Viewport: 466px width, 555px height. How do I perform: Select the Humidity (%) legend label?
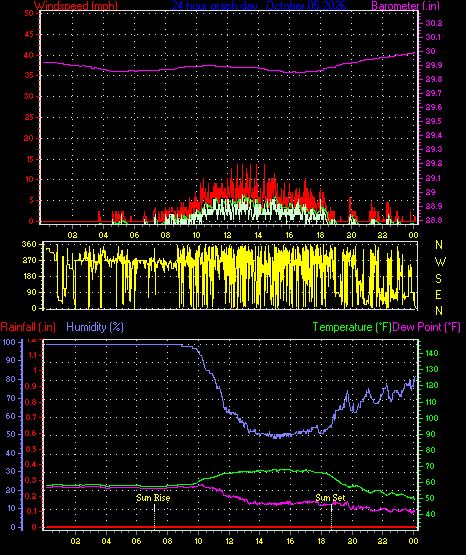[95, 327]
